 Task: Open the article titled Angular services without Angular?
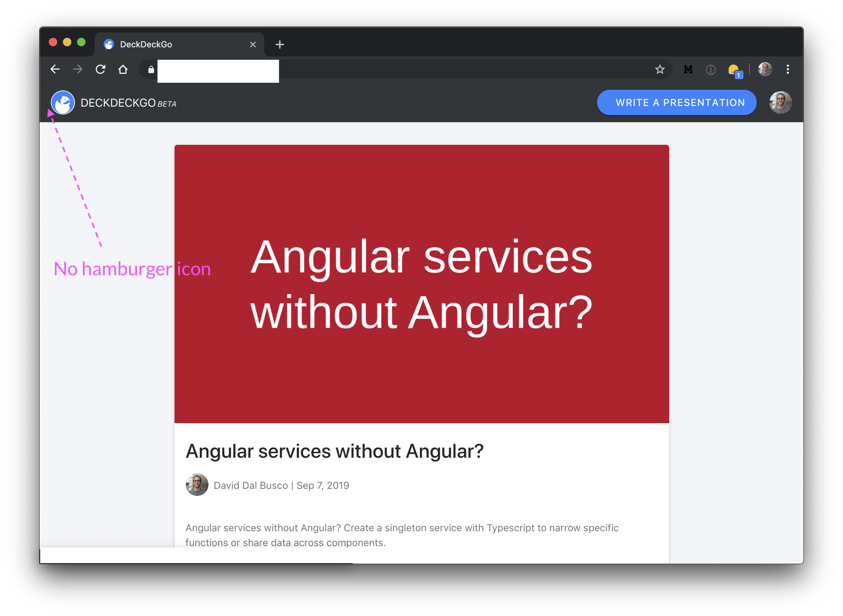(335, 451)
